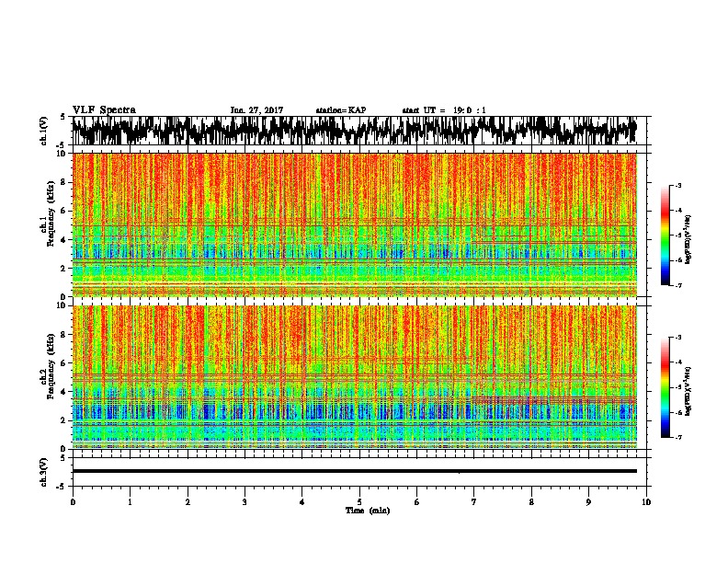Select the ch.1 colorbar log(PSD) label
The image size is (728, 563).
(x=688, y=240)
